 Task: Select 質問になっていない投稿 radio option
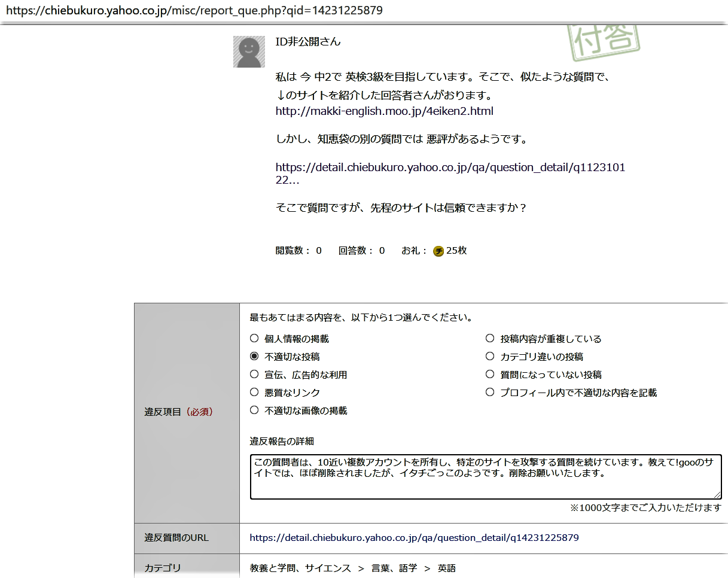pos(490,375)
